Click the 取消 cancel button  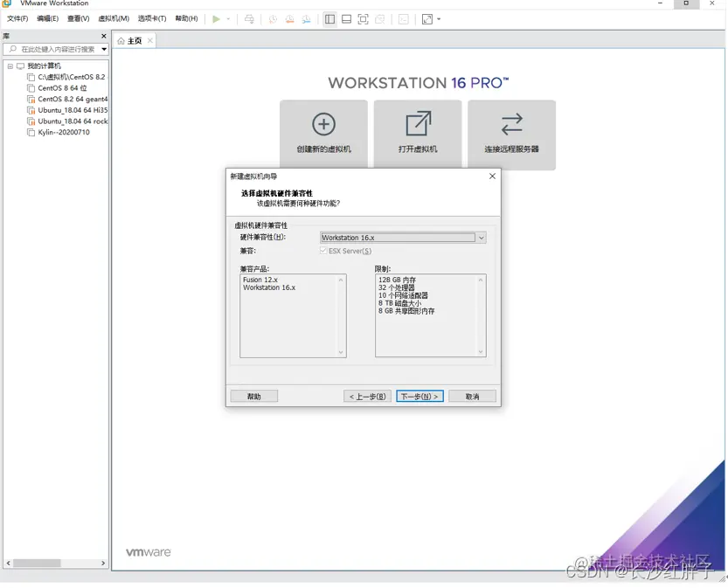click(472, 397)
